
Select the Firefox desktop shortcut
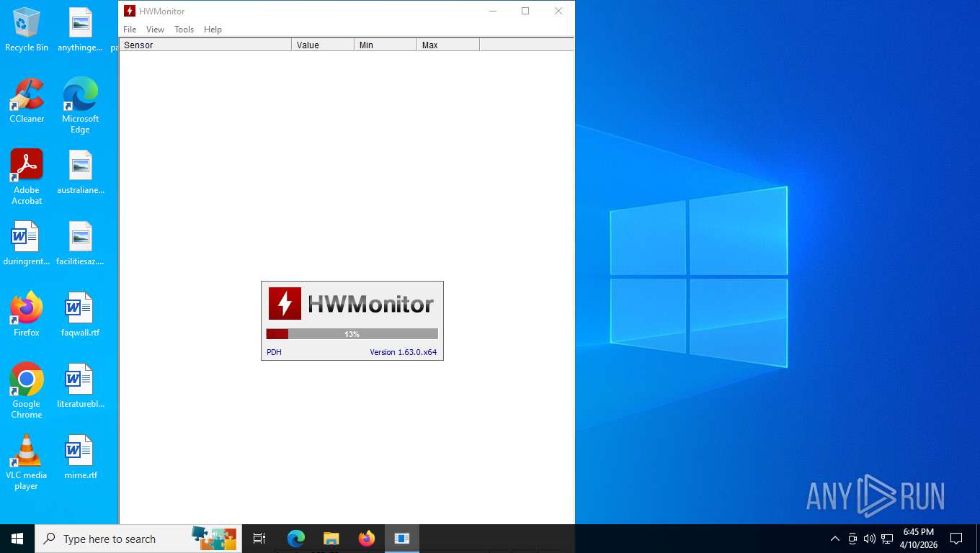(x=27, y=315)
